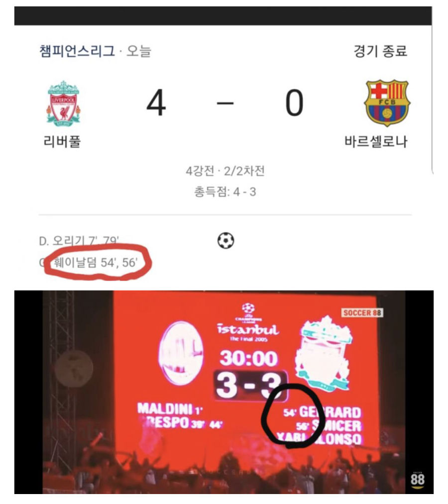Click the 30:00 scoreboard timer

pyautogui.click(x=248, y=358)
